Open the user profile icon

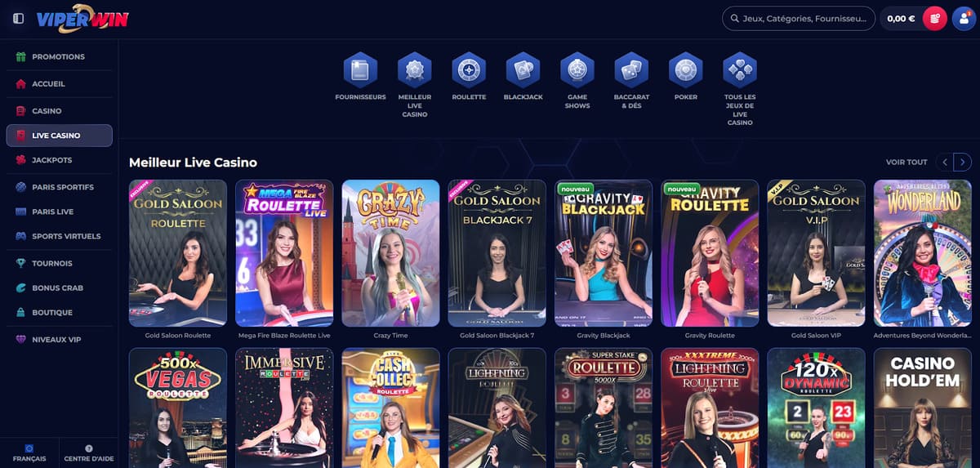pyautogui.click(x=964, y=19)
